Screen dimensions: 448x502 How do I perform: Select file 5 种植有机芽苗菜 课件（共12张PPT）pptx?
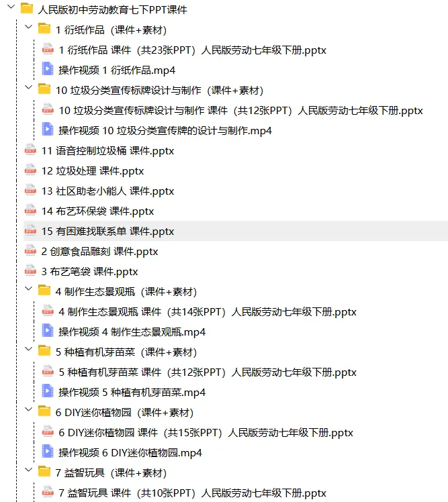208,372
